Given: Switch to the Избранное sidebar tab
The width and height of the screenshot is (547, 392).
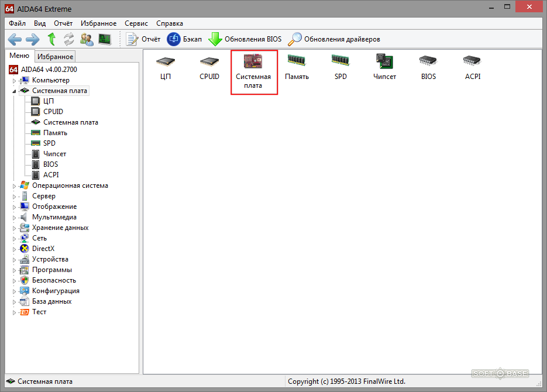Looking at the screenshot, I should (x=55, y=57).
